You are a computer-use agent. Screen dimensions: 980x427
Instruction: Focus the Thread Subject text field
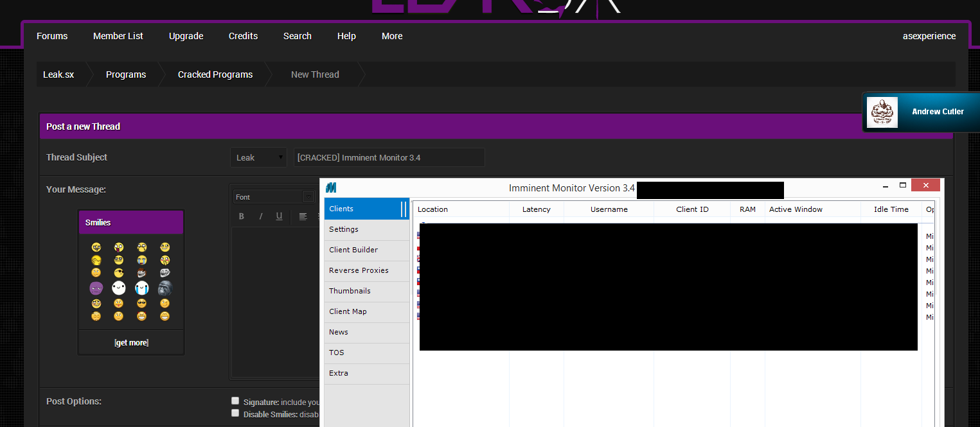[x=389, y=157]
